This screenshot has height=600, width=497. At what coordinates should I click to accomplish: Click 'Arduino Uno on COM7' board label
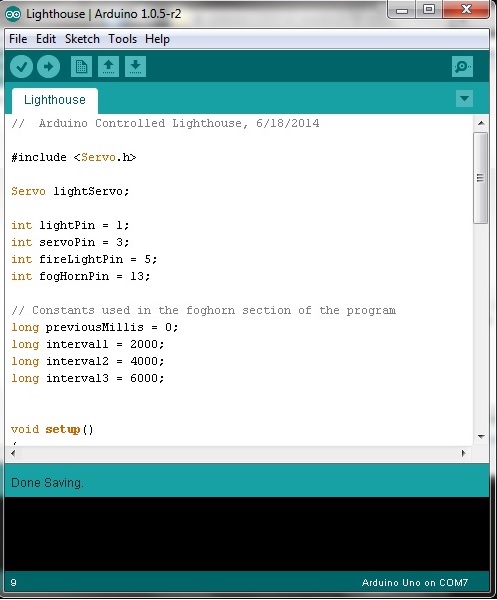415,583
